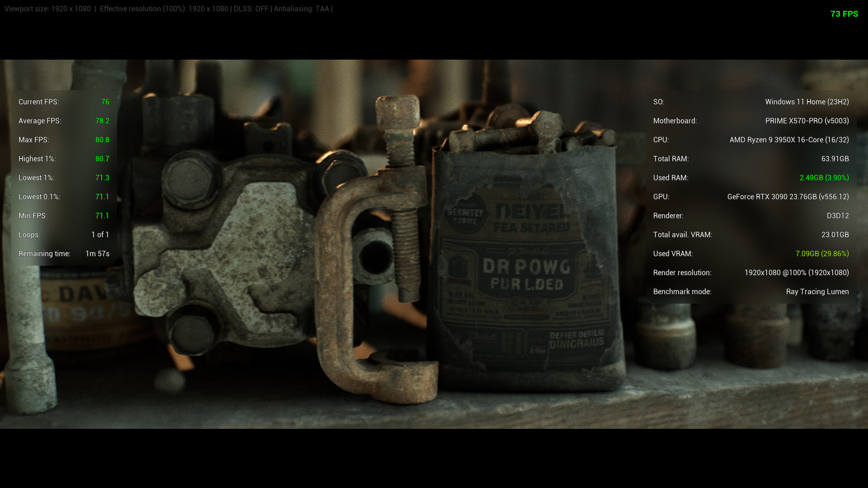868x488 pixels.
Task: Click the Used RAM green value
Action: point(824,178)
